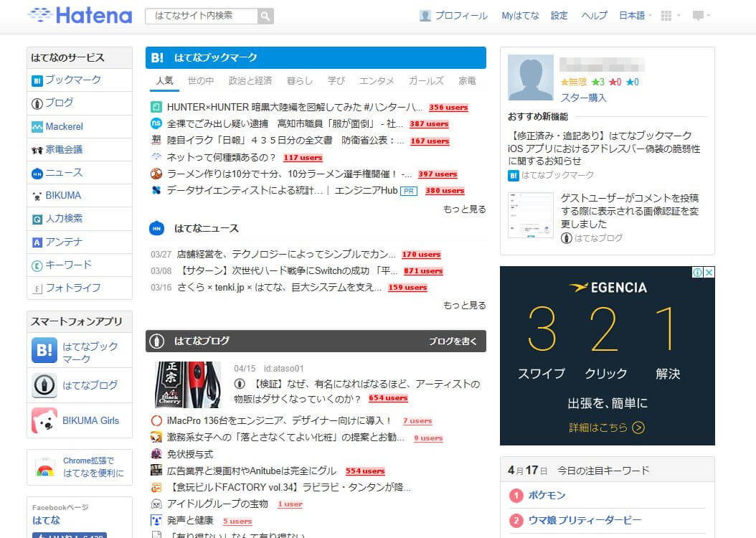This screenshot has width=756, height=538.
Task: Click the B!KUMA Girls app icon
Action: pyautogui.click(x=44, y=420)
